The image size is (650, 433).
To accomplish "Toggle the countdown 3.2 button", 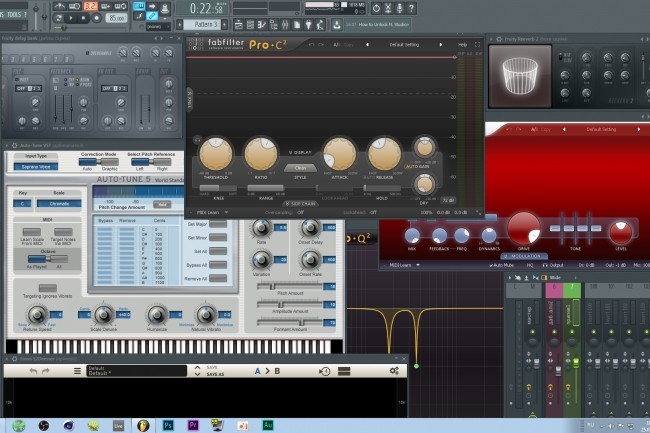I will pyautogui.click(x=90, y=6).
